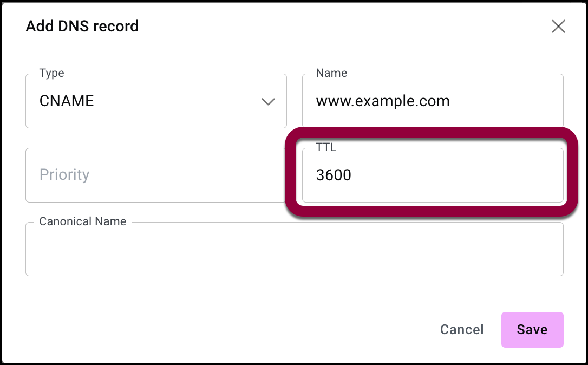Click the Type field label
This screenshot has width=588, height=365.
[52, 73]
